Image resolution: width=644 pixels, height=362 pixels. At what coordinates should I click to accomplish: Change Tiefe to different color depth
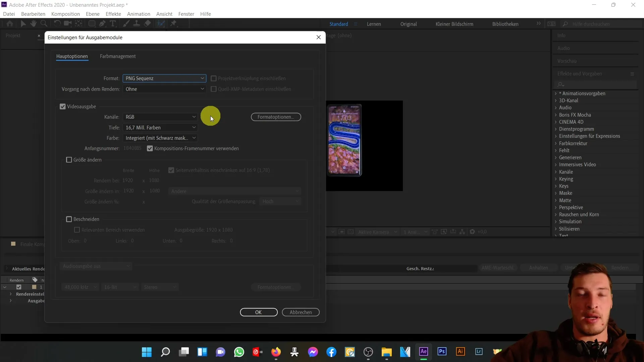tap(159, 127)
